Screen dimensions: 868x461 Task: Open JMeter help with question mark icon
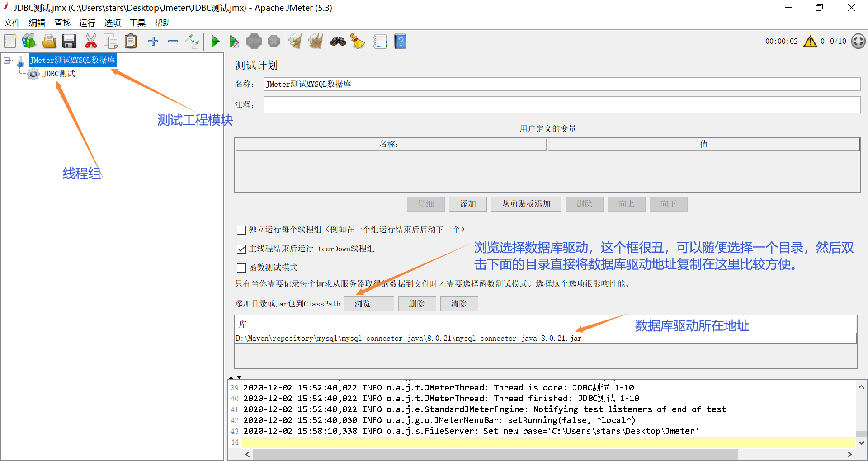pyautogui.click(x=400, y=41)
